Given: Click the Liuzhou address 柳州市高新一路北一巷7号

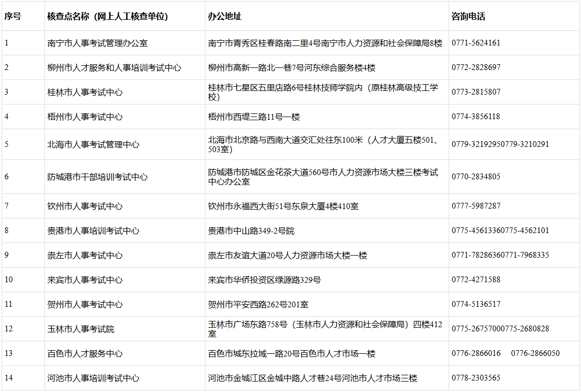Looking at the screenshot, I should pyautogui.click(x=256, y=67).
